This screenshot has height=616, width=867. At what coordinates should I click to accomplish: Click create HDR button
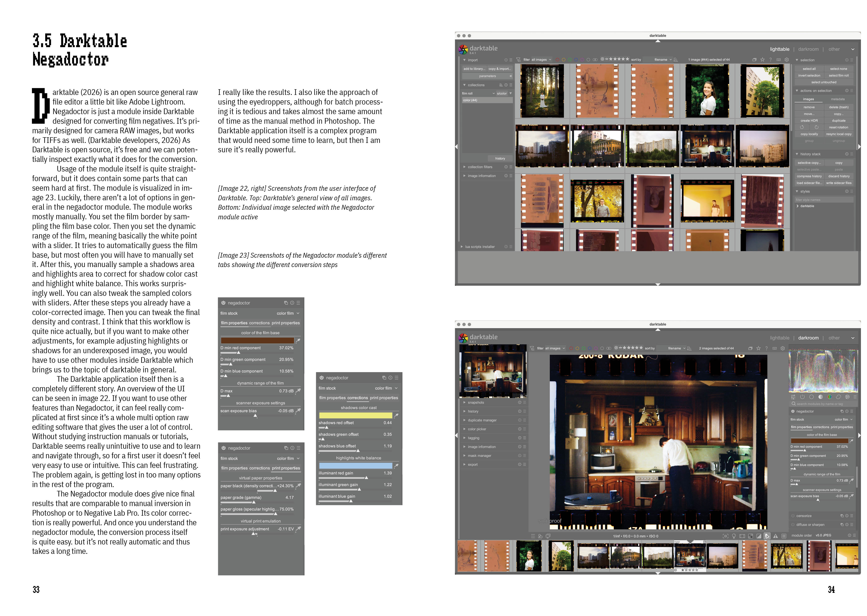coord(809,121)
